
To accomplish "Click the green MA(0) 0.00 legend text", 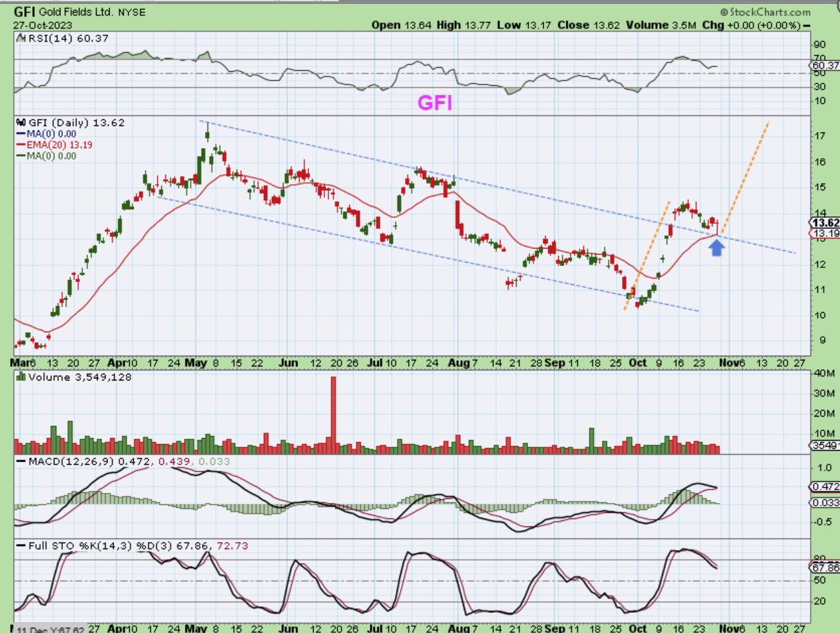I will click(x=52, y=156).
